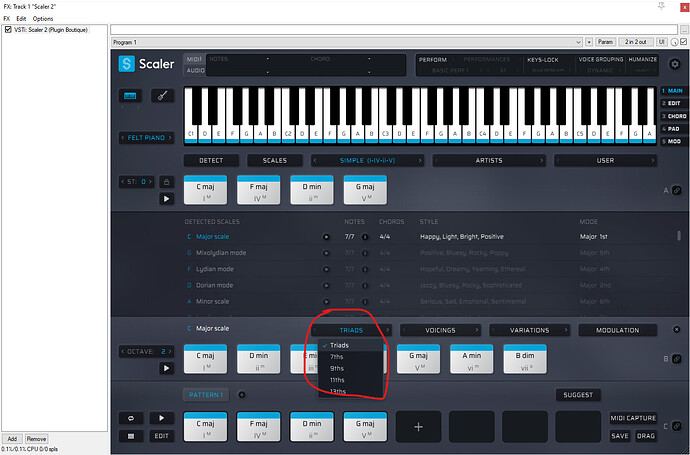690x455 pixels.
Task: Toggle HUMANIZE feature
Action: 642,59
